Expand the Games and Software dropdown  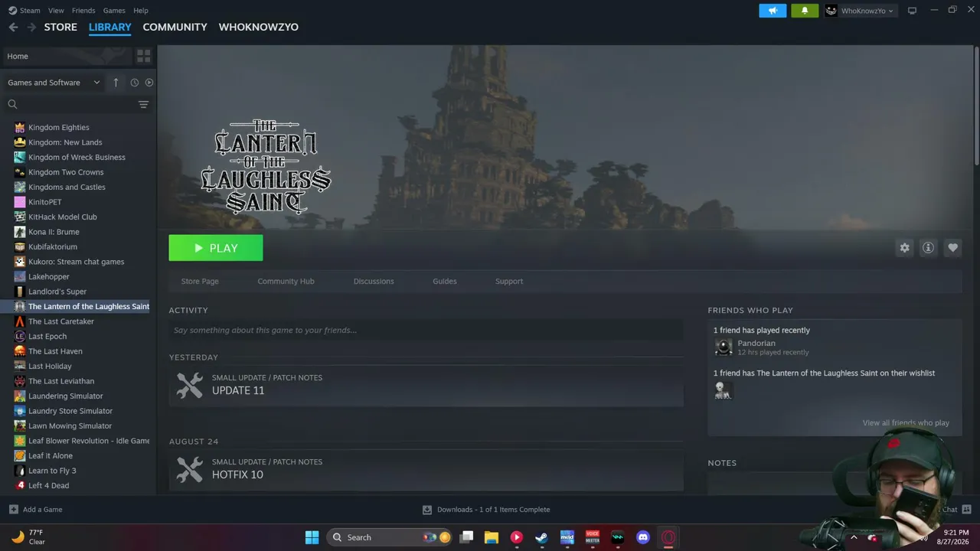54,83
